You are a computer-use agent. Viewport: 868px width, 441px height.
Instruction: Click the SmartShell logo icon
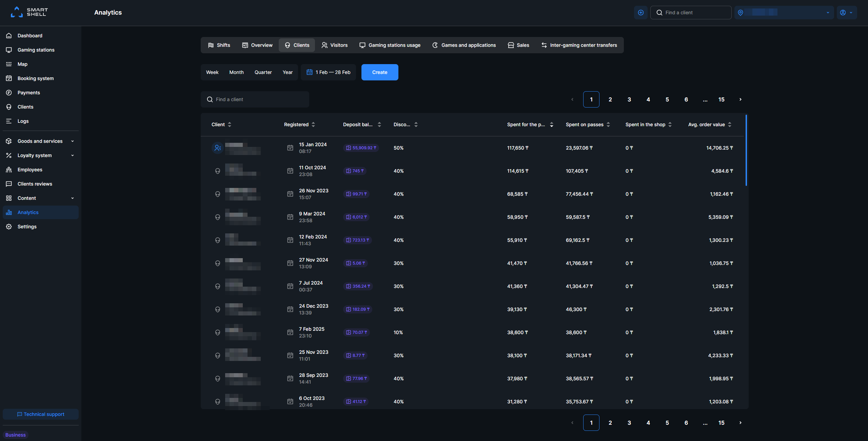16,12
